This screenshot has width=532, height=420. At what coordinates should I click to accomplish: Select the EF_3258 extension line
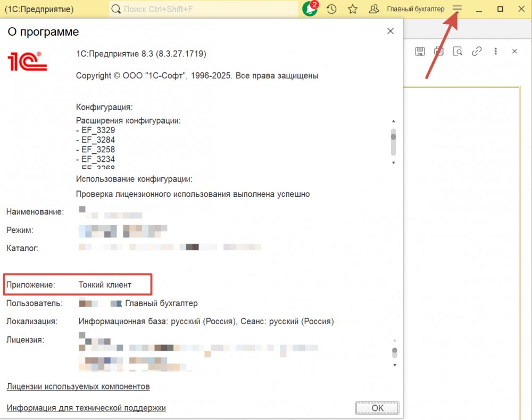click(96, 150)
